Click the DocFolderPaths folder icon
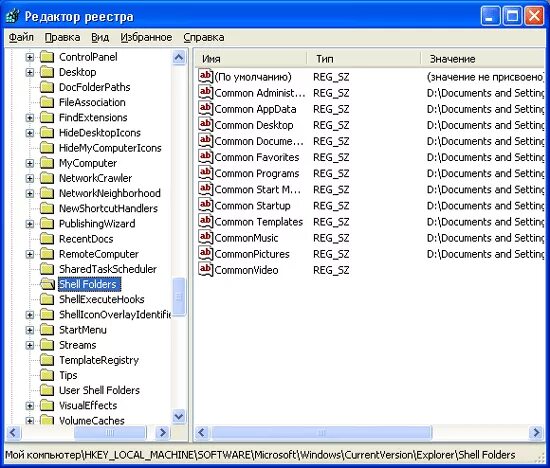Screen dimensions: 550x468 click(47, 87)
